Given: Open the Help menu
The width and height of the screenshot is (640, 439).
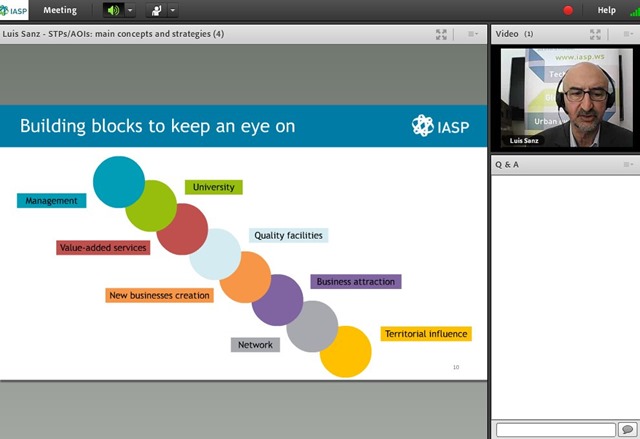Looking at the screenshot, I should tap(607, 10).
